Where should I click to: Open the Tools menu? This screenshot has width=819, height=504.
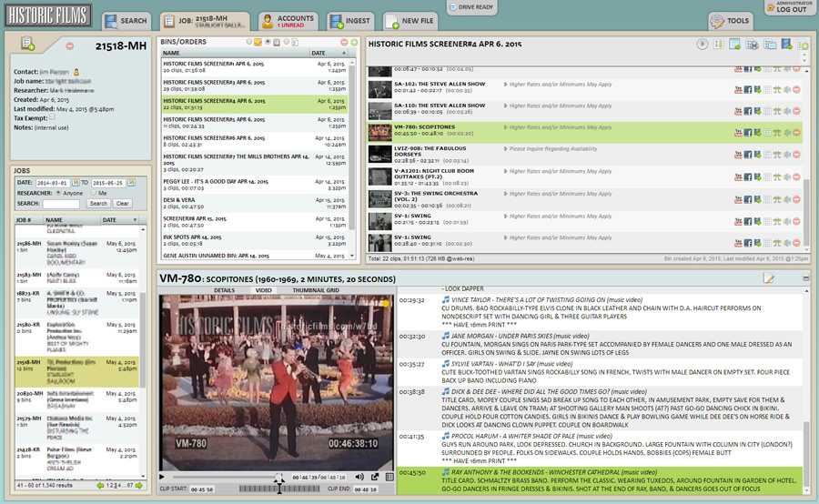tap(730, 21)
